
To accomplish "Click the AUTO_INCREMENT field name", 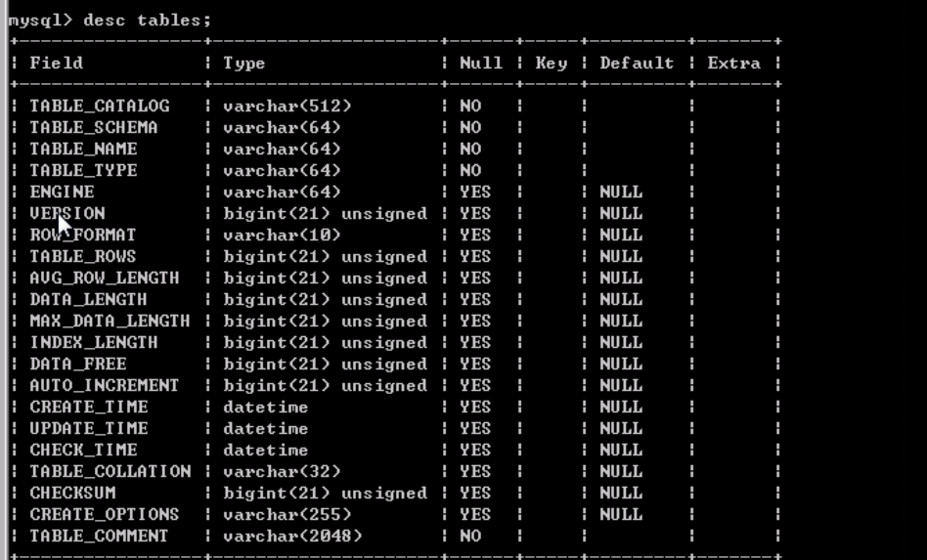I will pos(105,385).
